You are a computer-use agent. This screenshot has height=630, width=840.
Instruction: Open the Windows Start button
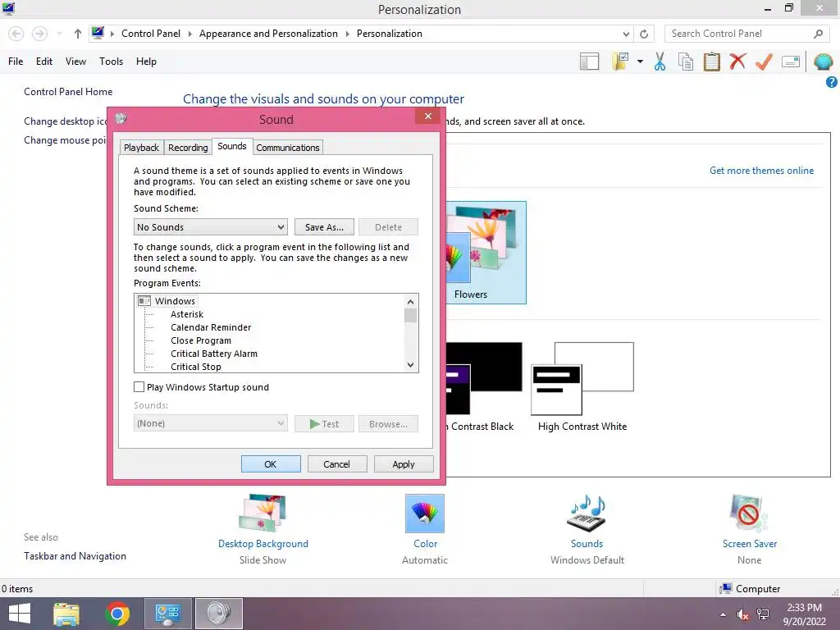[x=20, y=614]
